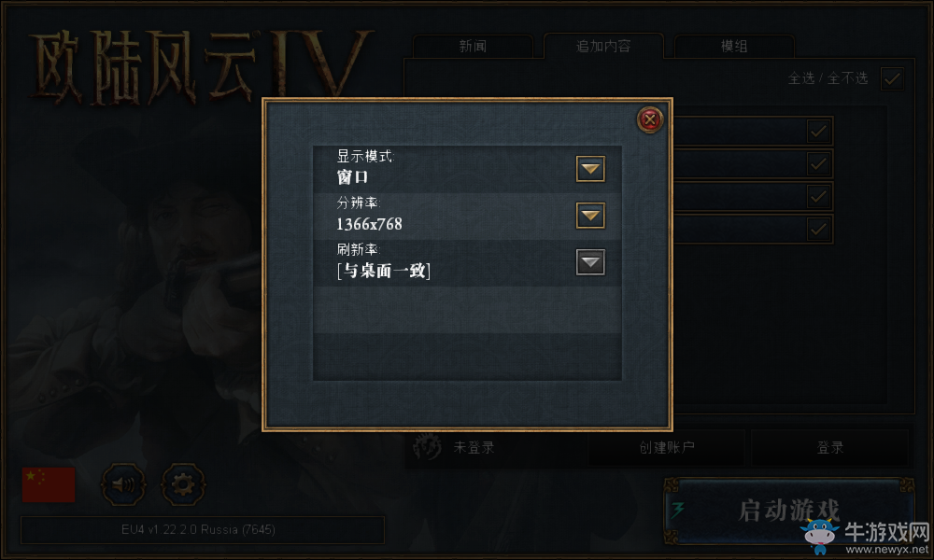The height and width of the screenshot is (560, 934).
Task: Expand the 显示模式 dropdown arrow
Action: pyautogui.click(x=590, y=169)
